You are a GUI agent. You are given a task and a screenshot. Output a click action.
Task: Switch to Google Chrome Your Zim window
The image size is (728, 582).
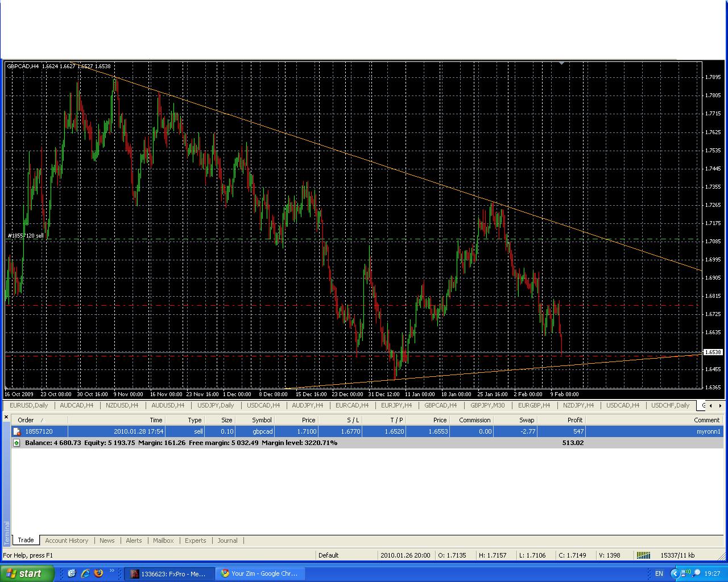259,573
